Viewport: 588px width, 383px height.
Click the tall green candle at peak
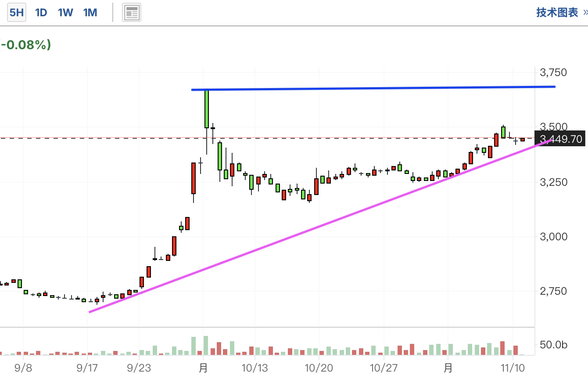(x=206, y=109)
